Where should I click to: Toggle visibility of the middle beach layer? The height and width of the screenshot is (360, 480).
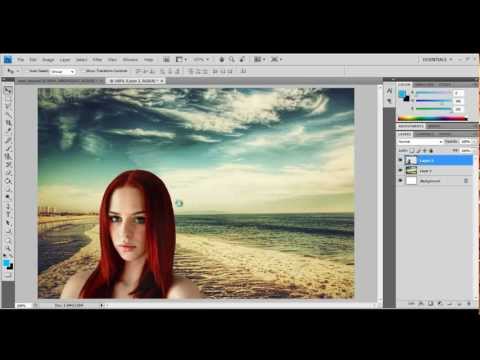[x=400, y=170]
